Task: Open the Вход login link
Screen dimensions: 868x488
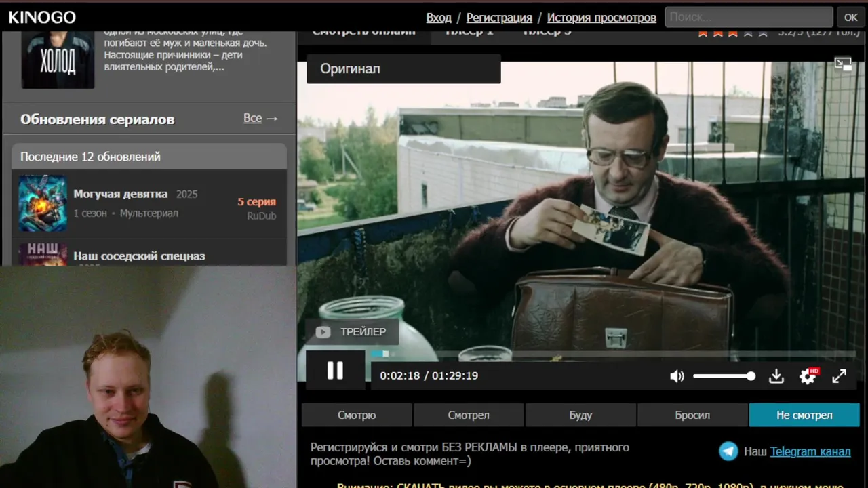Action: click(439, 18)
